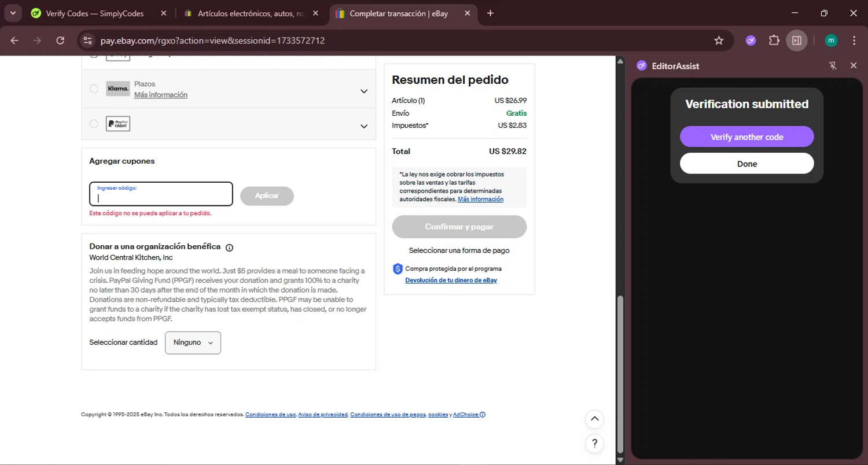
Task: Click the scrollbar up arrow
Action: pos(620,61)
